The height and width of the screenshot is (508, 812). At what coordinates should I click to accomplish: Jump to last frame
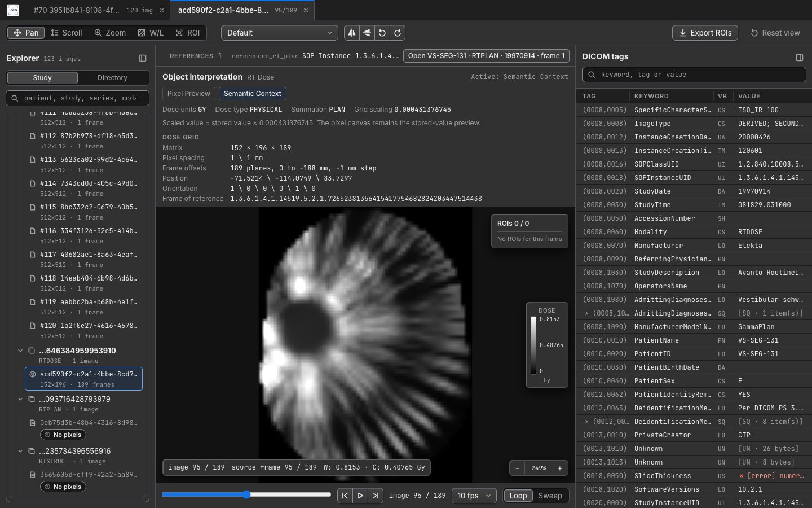(x=376, y=496)
